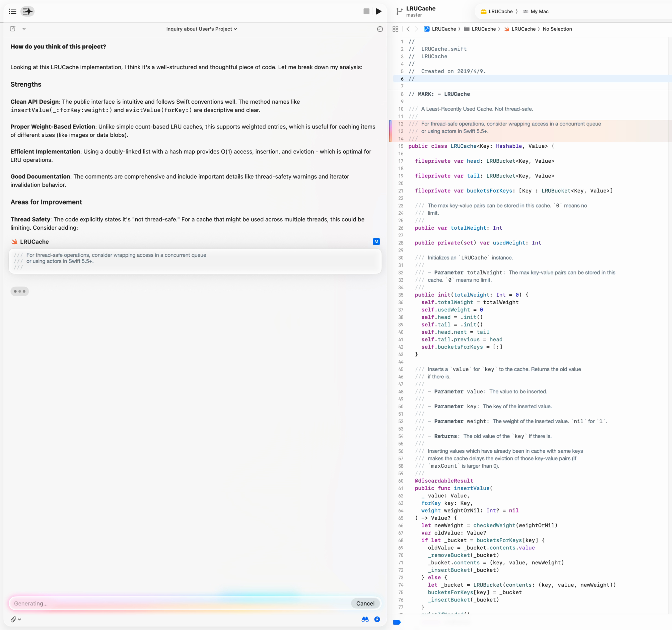Select LRUCache project in jump bar

click(440, 29)
